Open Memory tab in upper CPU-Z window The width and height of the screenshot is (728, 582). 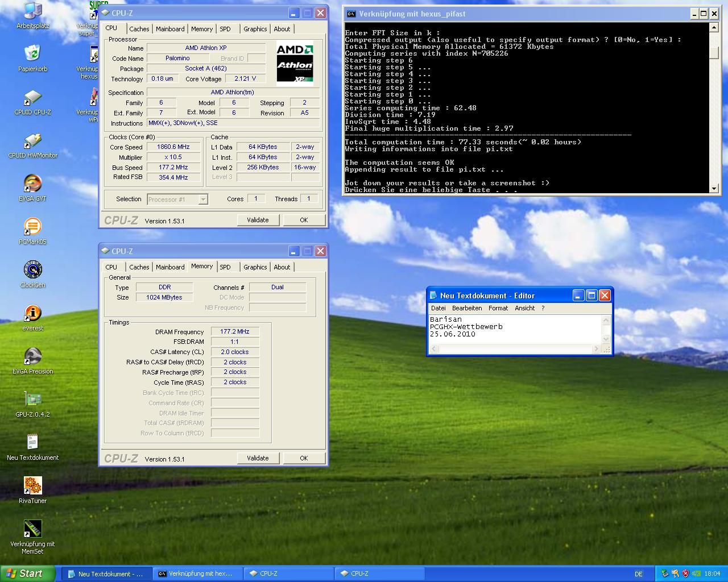tap(202, 29)
